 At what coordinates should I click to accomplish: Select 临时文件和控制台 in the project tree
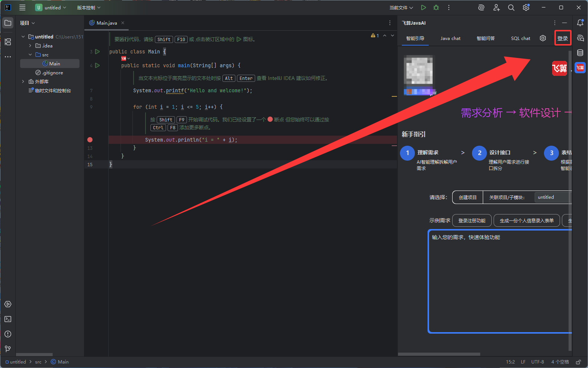coord(50,90)
